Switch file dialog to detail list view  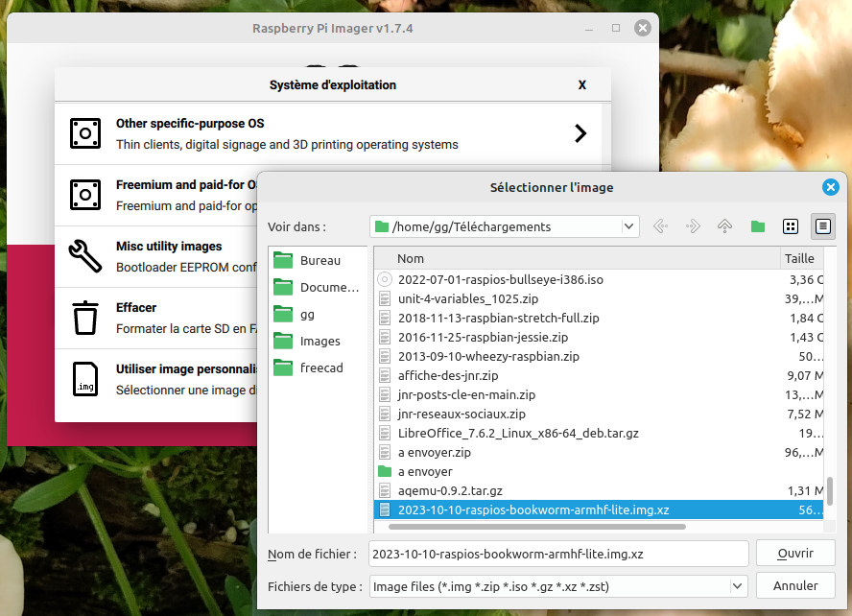pos(822,226)
